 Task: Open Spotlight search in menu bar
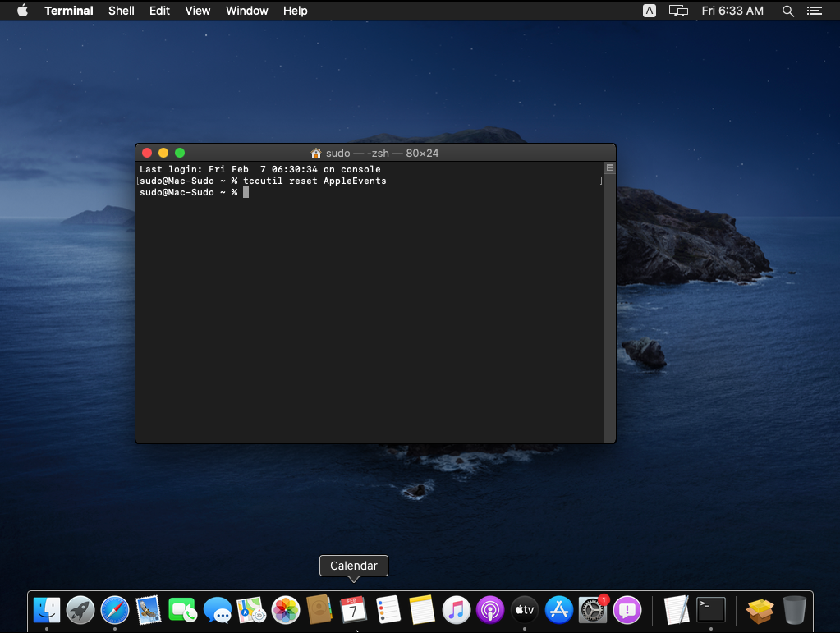pyautogui.click(x=788, y=11)
